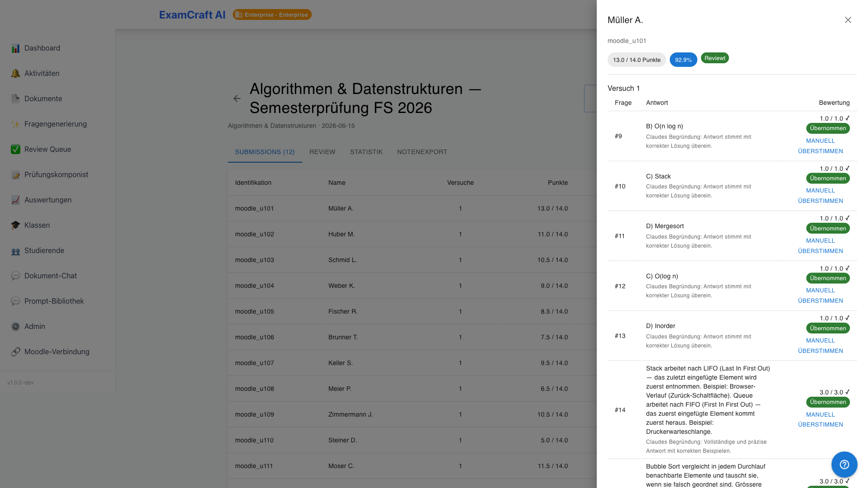This screenshot has width=868, height=488.
Task: Close the Müller A. details panel
Action: pyautogui.click(x=848, y=20)
